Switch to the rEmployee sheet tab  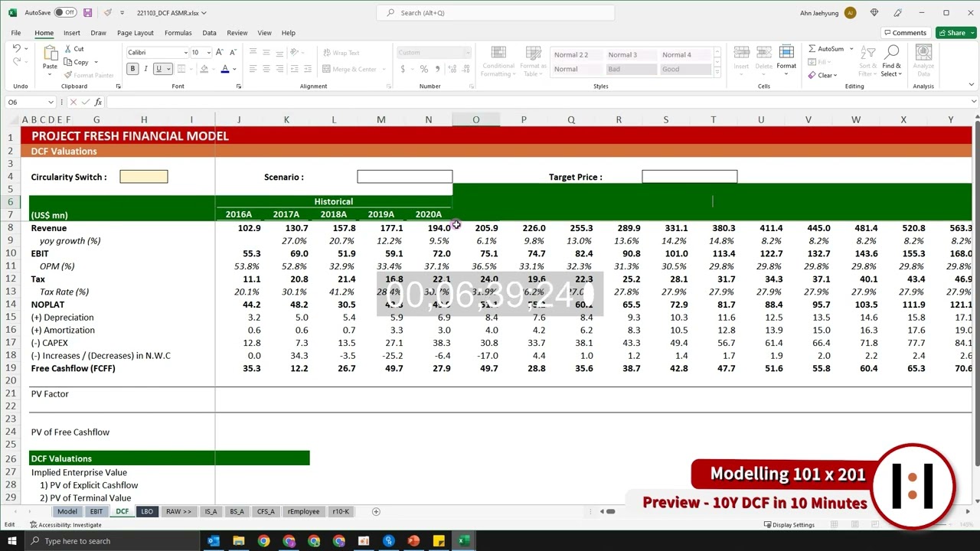tap(303, 511)
